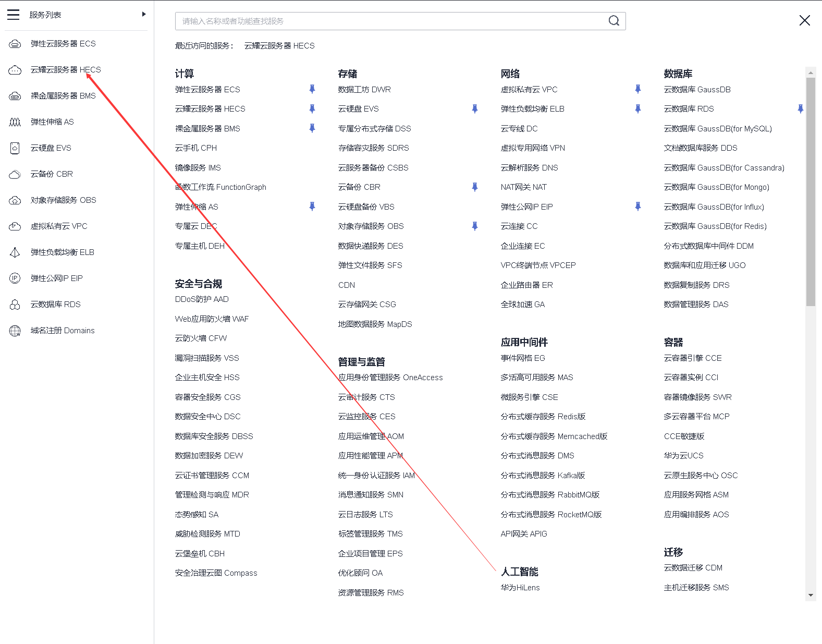Open 安全治理云图 Compass
This screenshot has width=822, height=644.
[216, 573]
